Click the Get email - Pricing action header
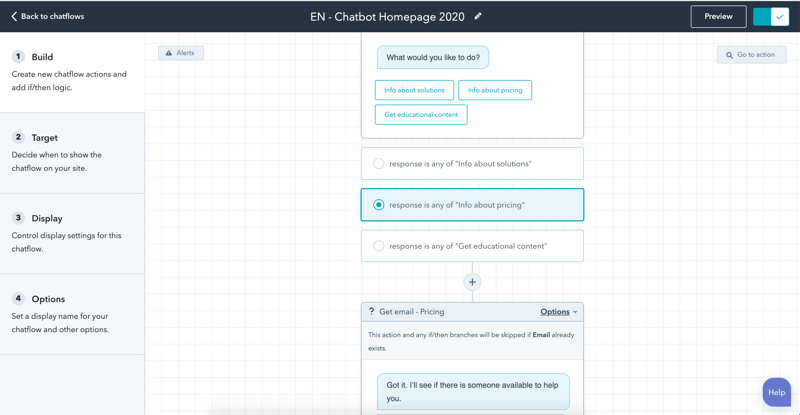This screenshot has width=800, height=415. [x=472, y=312]
